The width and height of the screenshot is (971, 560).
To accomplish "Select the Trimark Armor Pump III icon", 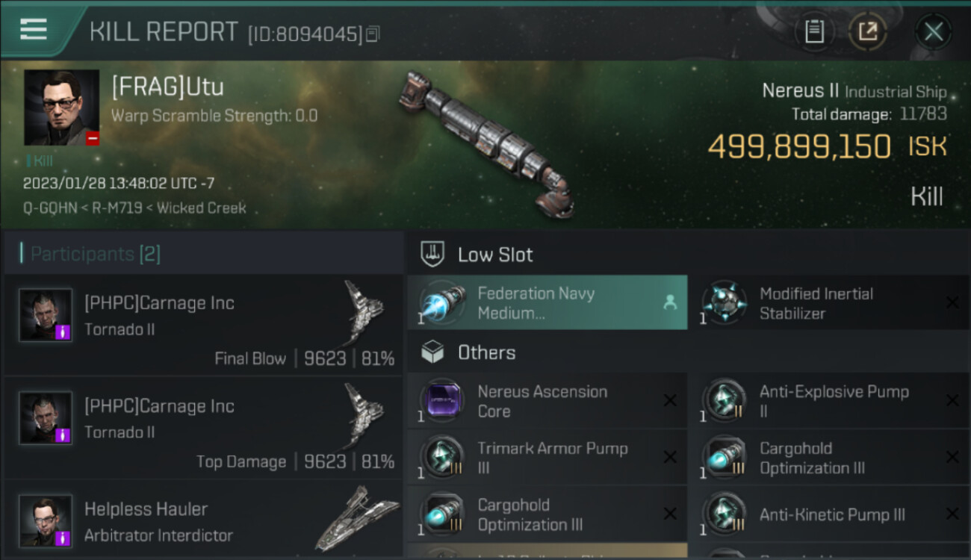I will click(x=440, y=458).
